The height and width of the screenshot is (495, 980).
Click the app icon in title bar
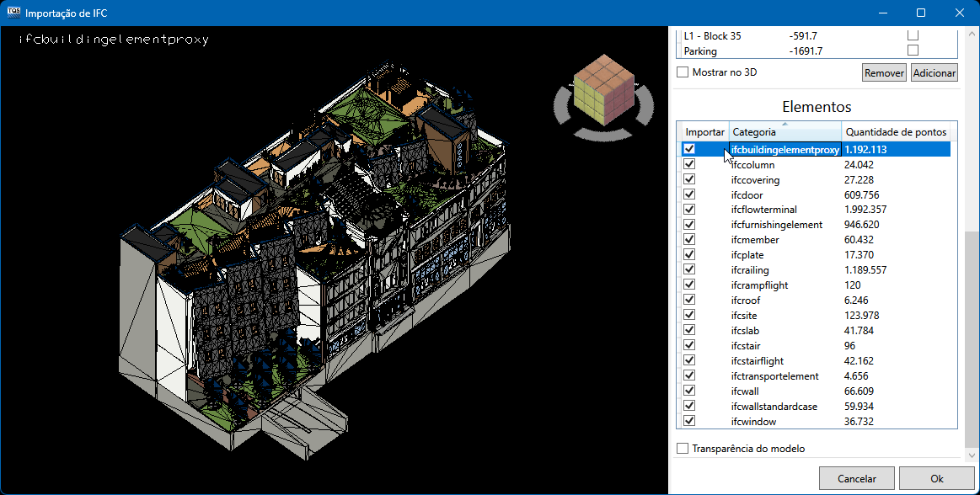click(x=13, y=13)
